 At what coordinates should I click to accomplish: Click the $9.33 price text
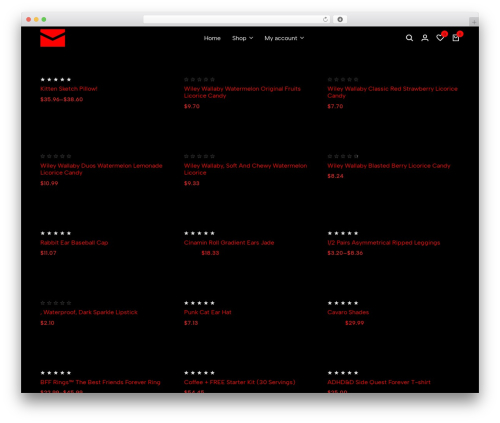(192, 183)
